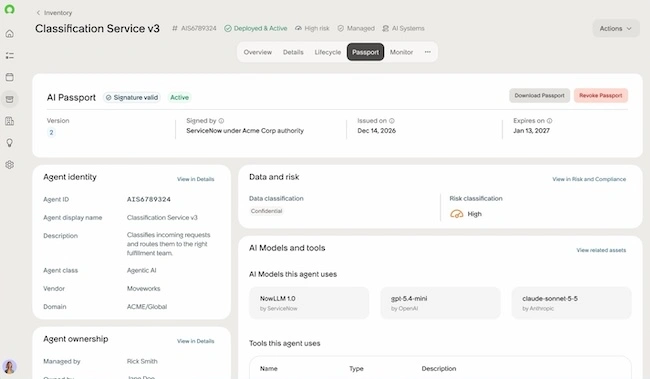
Task: Select the Passport tab
Action: (x=365, y=52)
